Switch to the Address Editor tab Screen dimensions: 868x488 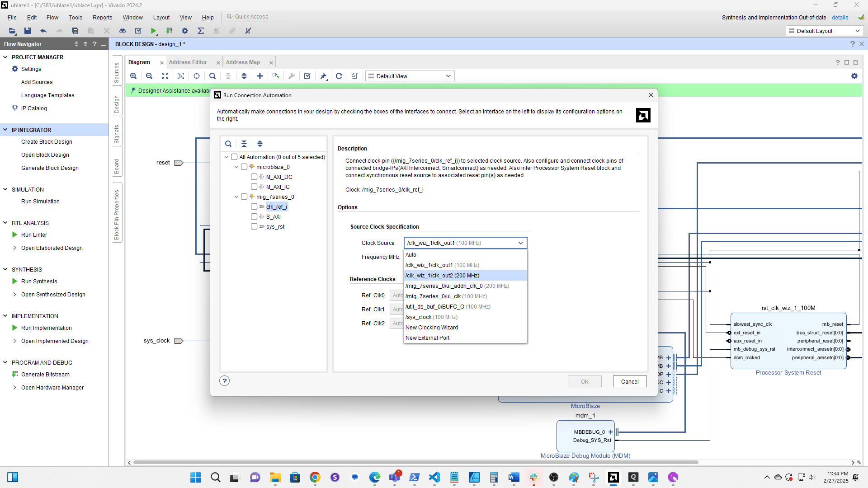point(188,62)
